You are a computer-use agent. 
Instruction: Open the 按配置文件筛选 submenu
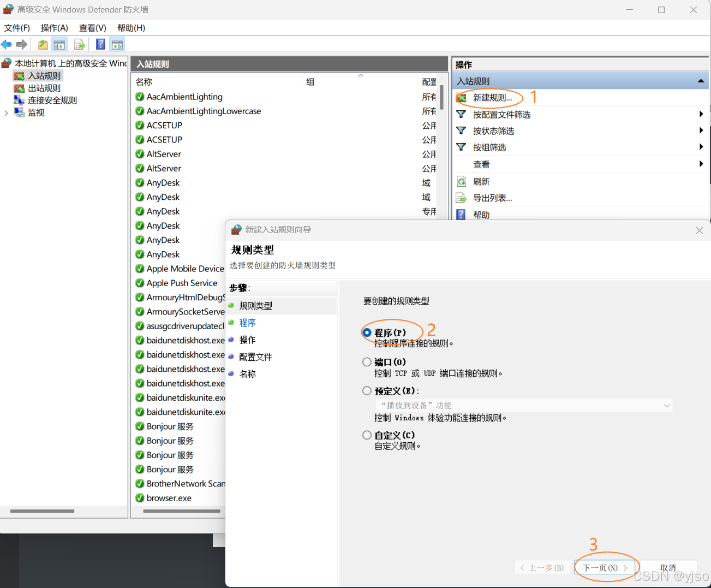(581, 115)
